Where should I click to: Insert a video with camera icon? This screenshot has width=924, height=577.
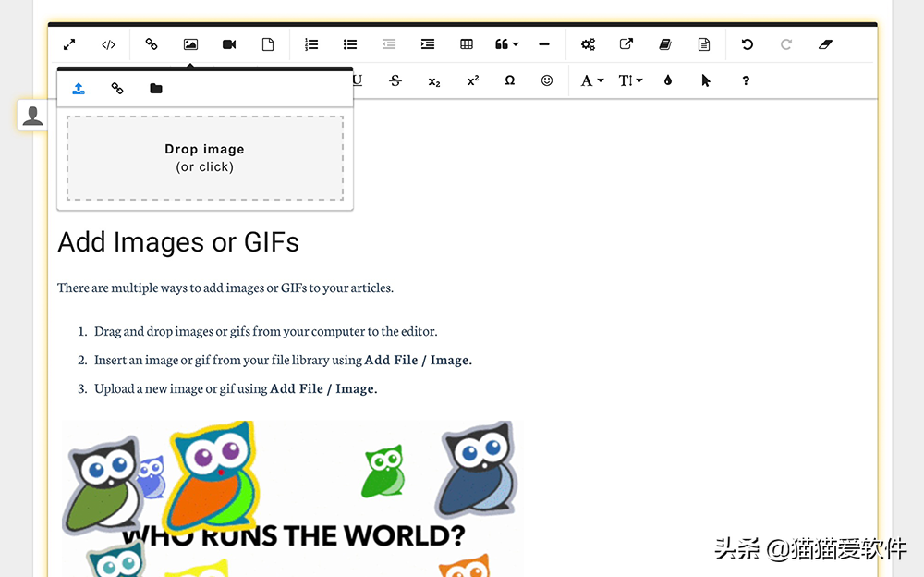[x=229, y=44]
